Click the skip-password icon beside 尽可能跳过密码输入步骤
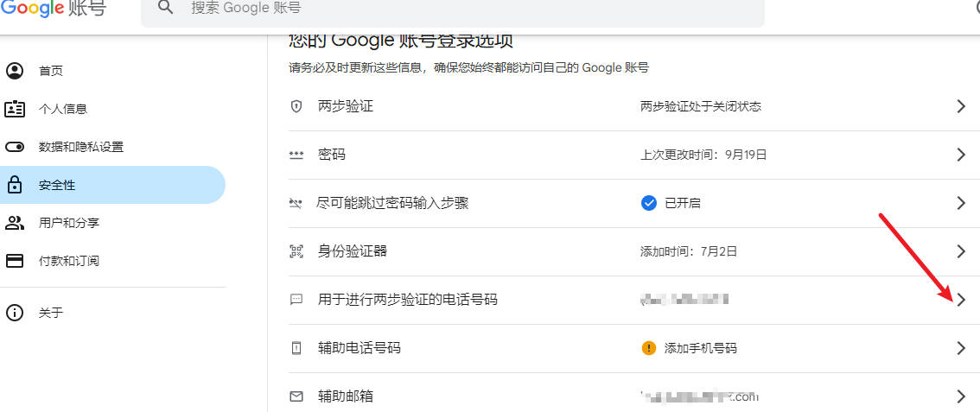Screen dimensions: 980x412 (296, 204)
